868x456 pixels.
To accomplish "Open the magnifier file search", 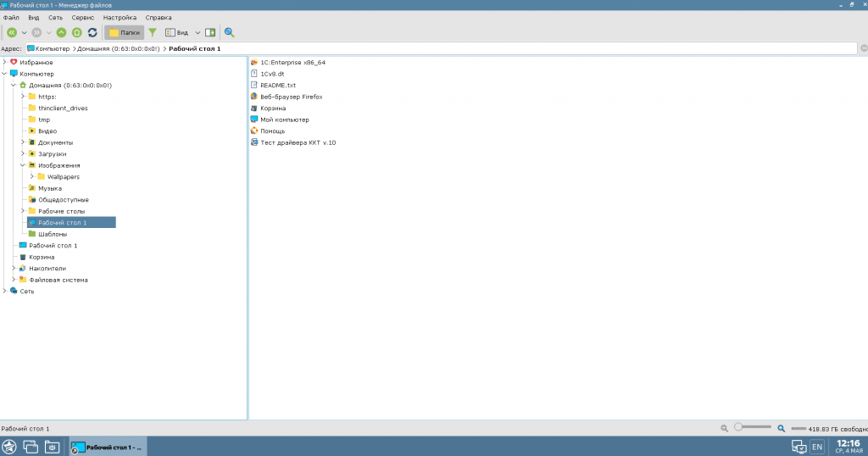I will [229, 33].
